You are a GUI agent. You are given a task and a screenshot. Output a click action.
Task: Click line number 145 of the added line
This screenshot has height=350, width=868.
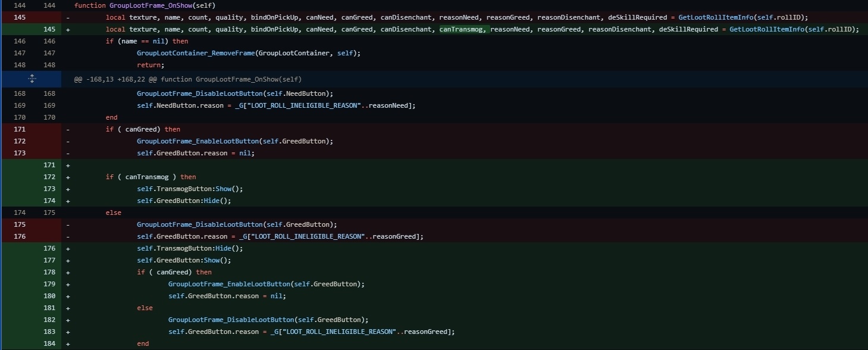(49, 29)
